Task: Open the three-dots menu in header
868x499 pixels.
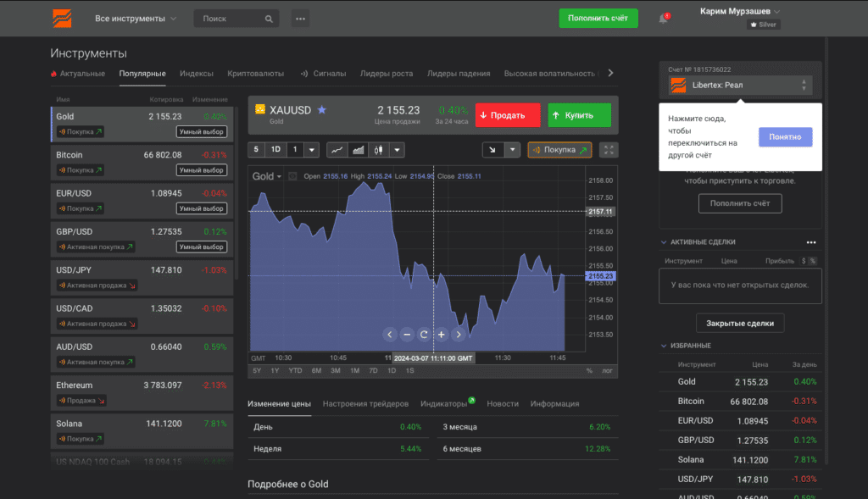Action: pyautogui.click(x=300, y=18)
